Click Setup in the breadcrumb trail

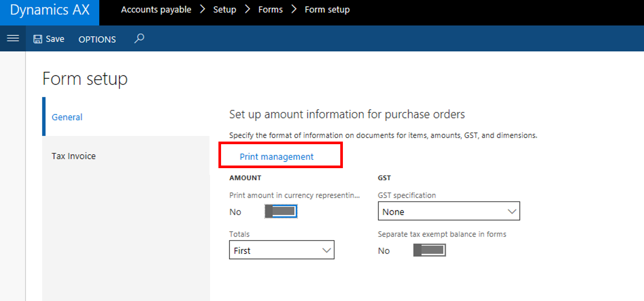225,9
